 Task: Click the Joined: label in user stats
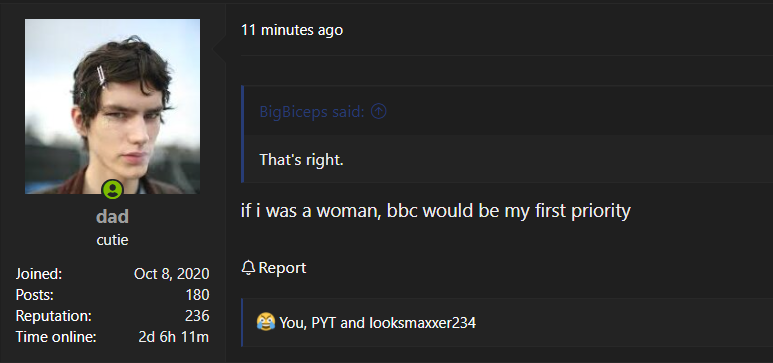(x=39, y=274)
